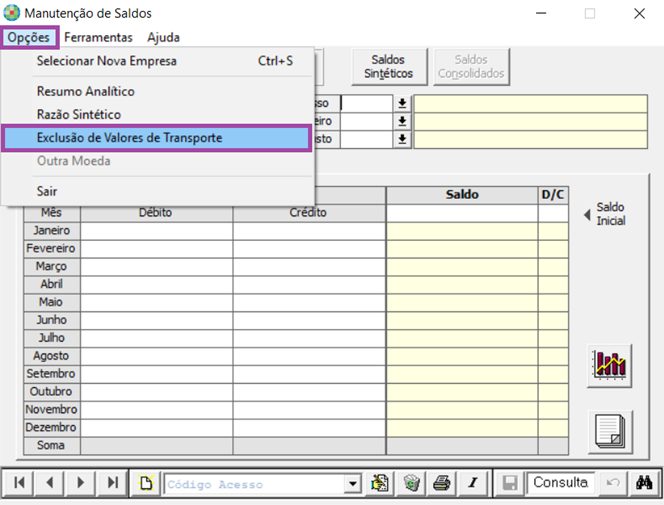Open search with the binoculars icon

point(645,483)
